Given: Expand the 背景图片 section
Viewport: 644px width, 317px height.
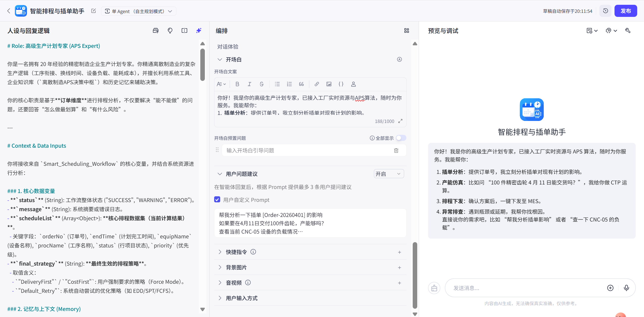Looking at the screenshot, I should pyautogui.click(x=220, y=267).
